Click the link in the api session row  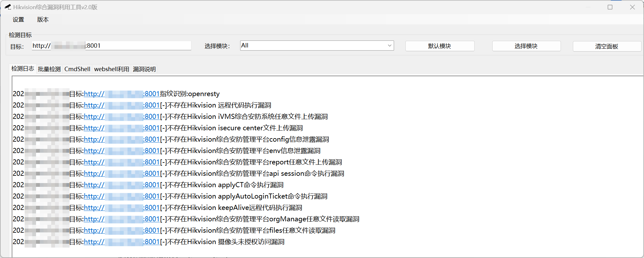pyautogui.click(x=122, y=174)
